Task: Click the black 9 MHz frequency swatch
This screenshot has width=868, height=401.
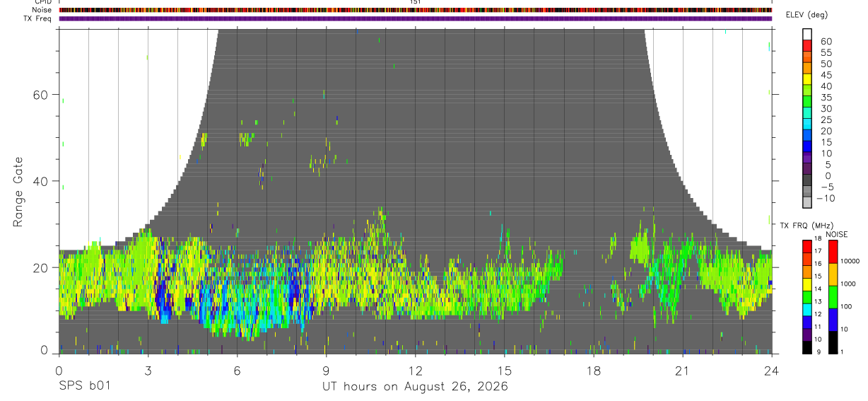Action: (807, 347)
